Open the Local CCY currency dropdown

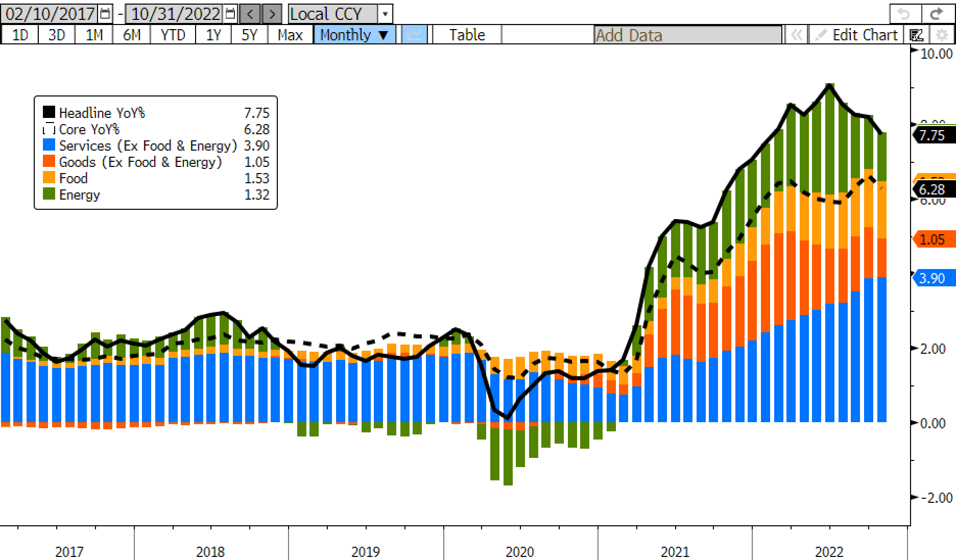pos(385,14)
